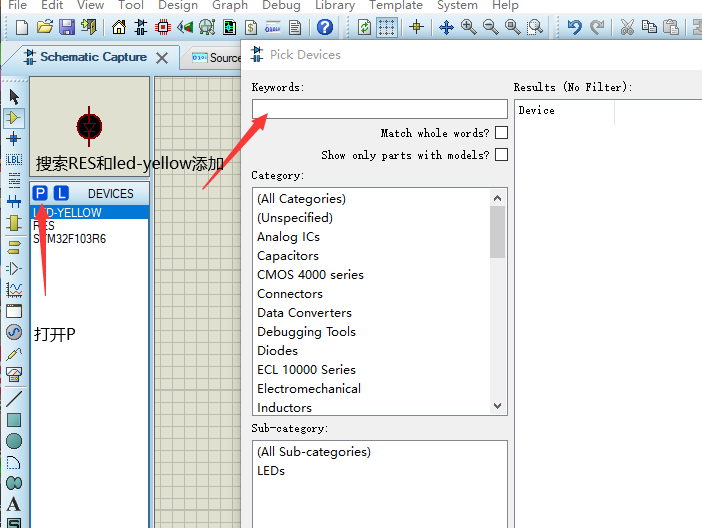The width and height of the screenshot is (702, 528).
Task: Choose Selection Mode arrow tool
Action: tap(14, 97)
